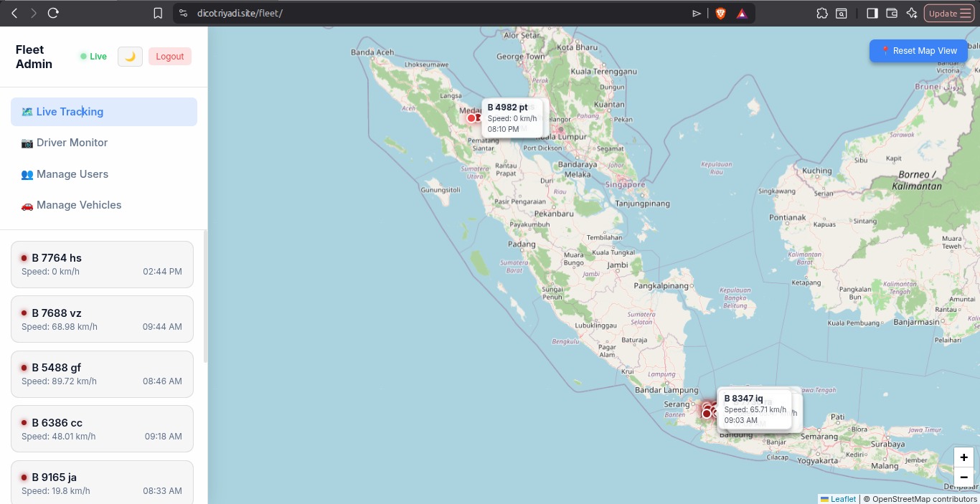Open the browser hamburger menu

[x=966, y=13]
